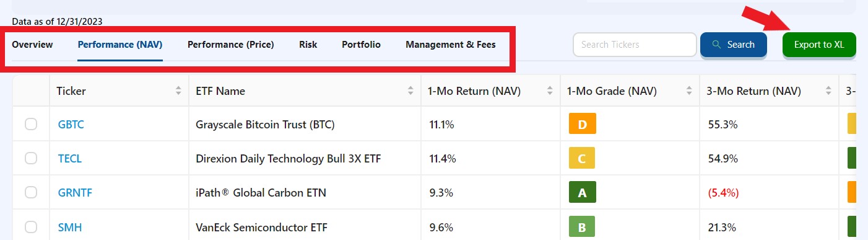Open the Portfolio tab
This screenshot has width=868, height=240.
[x=361, y=45]
